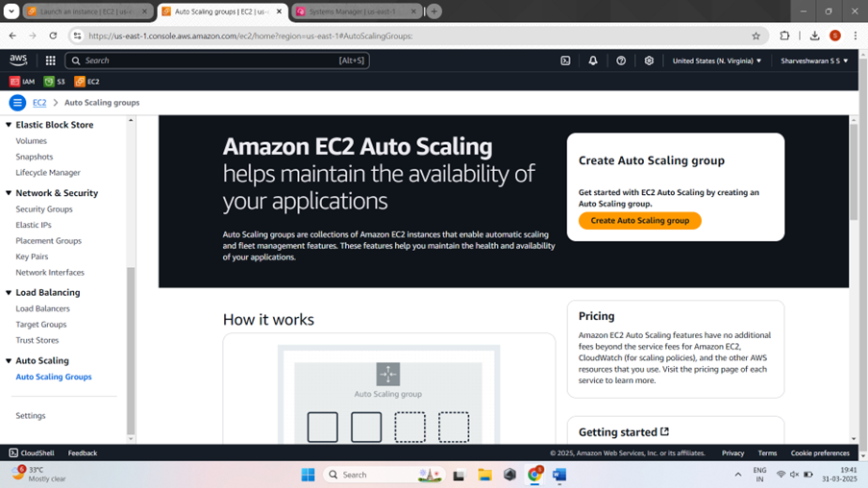
Task: Collapse the Network & Security section
Action: [9, 193]
